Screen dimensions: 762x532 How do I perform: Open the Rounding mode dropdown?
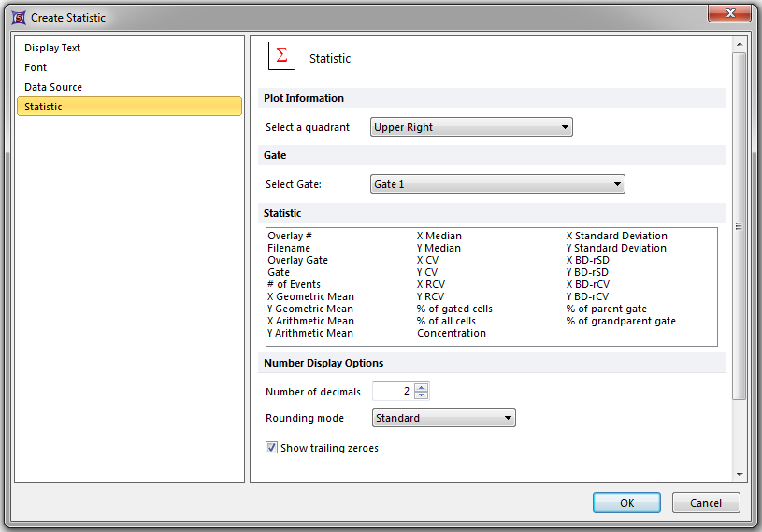click(443, 418)
